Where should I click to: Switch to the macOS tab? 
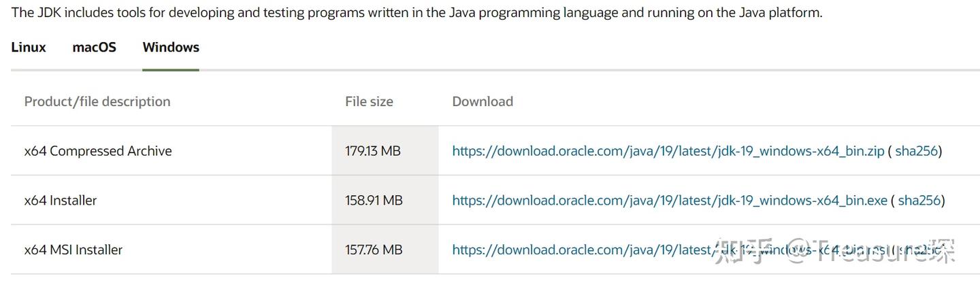tap(94, 48)
